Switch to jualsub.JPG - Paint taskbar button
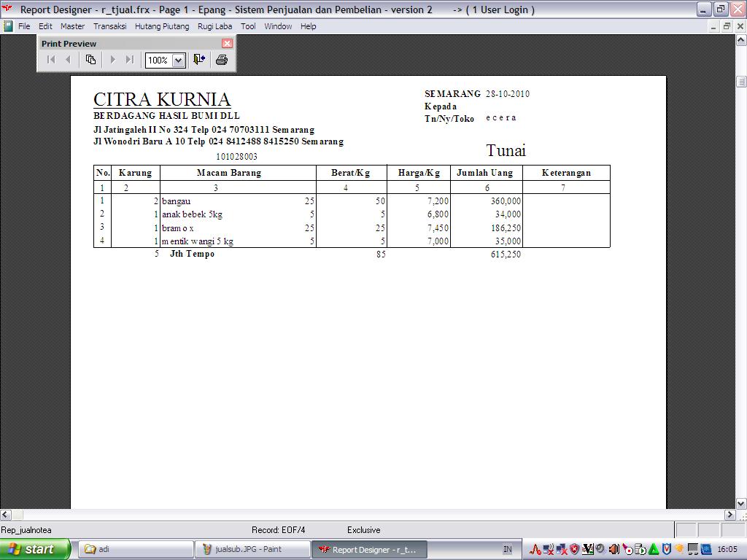The height and width of the screenshot is (560, 747). click(x=252, y=549)
